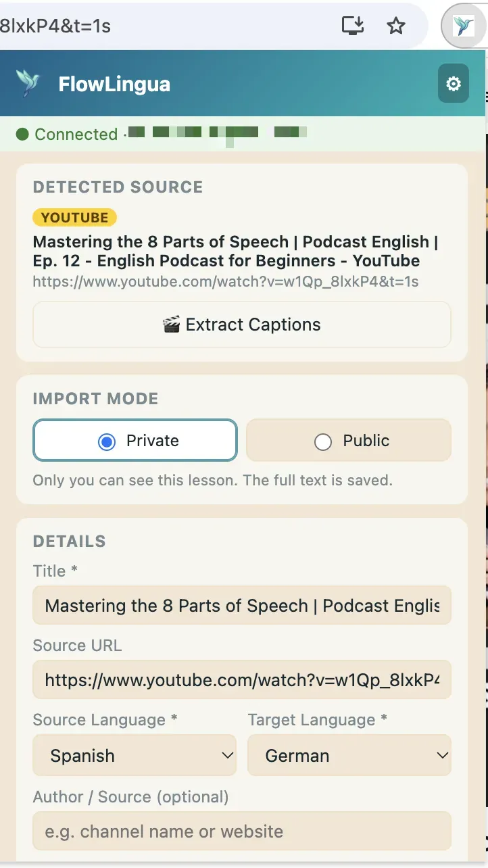Select the Public import mode
The width and height of the screenshot is (488, 868).
(x=349, y=441)
